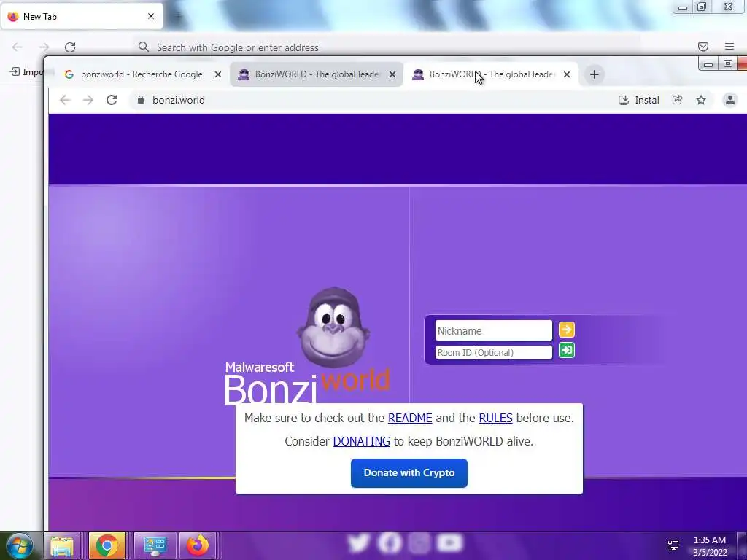Open the RULES link
747x560 pixels.
[x=495, y=418]
